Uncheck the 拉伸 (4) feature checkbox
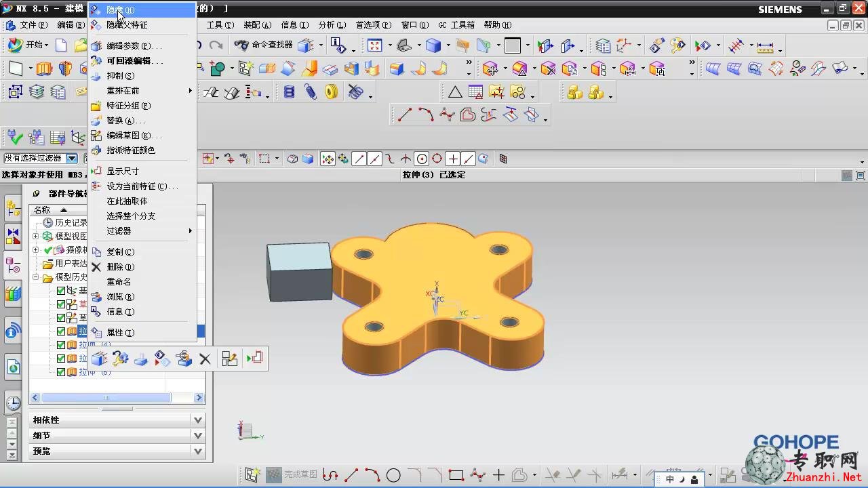868x488 pixels. pyautogui.click(x=61, y=345)
